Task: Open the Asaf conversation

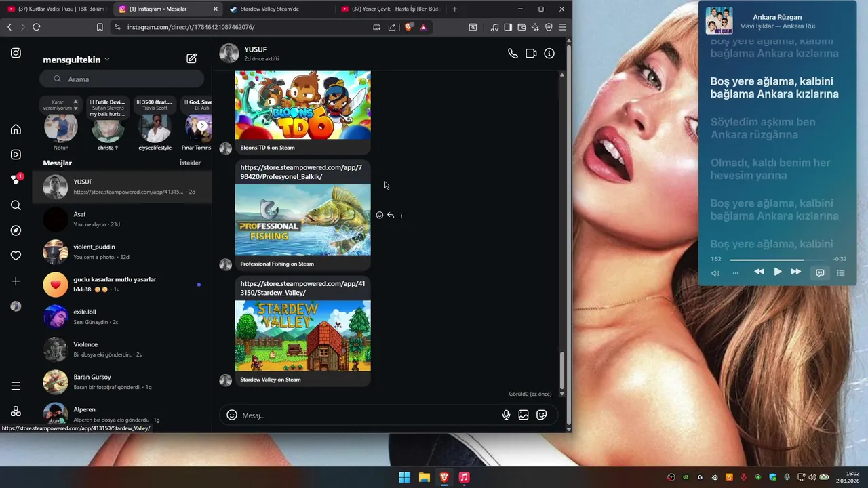Action: point(122,219)
